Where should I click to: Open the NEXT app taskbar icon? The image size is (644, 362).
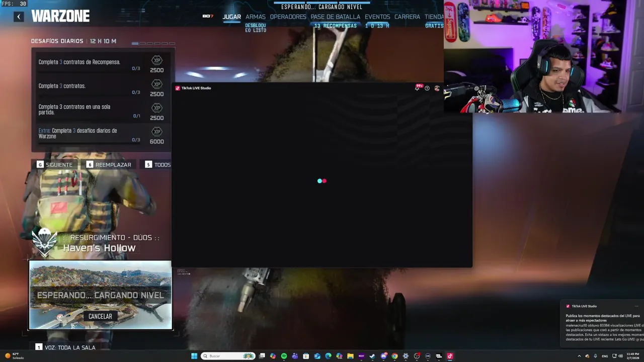point(361,356)
